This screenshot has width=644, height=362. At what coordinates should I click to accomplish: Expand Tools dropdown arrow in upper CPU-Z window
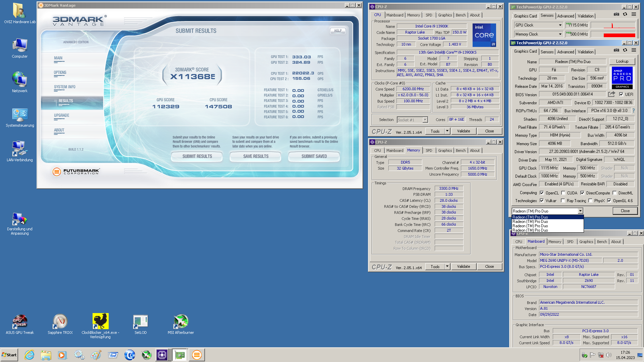pos(447,131)
